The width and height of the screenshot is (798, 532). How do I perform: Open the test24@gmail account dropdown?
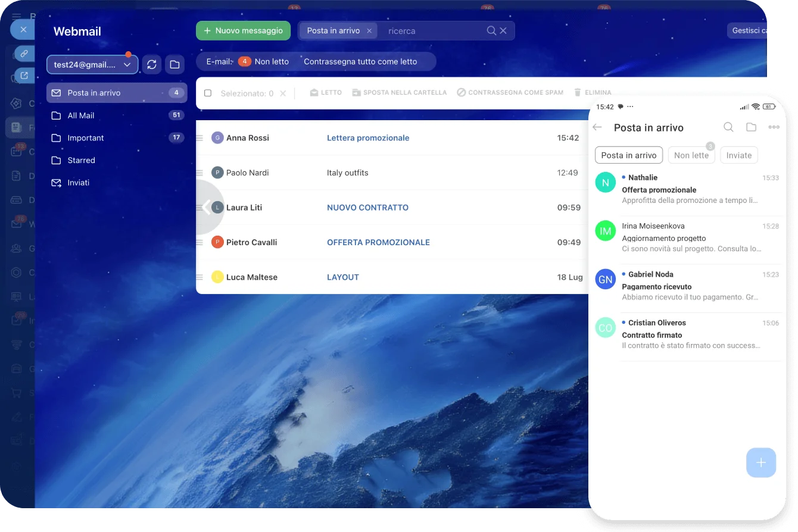pos(92,64)
